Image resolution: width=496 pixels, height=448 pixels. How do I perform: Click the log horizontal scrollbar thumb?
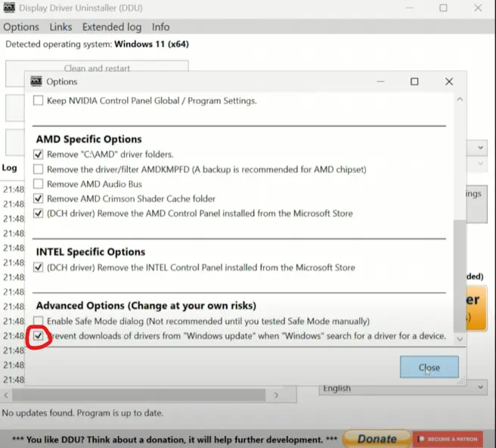click(138, 395)
